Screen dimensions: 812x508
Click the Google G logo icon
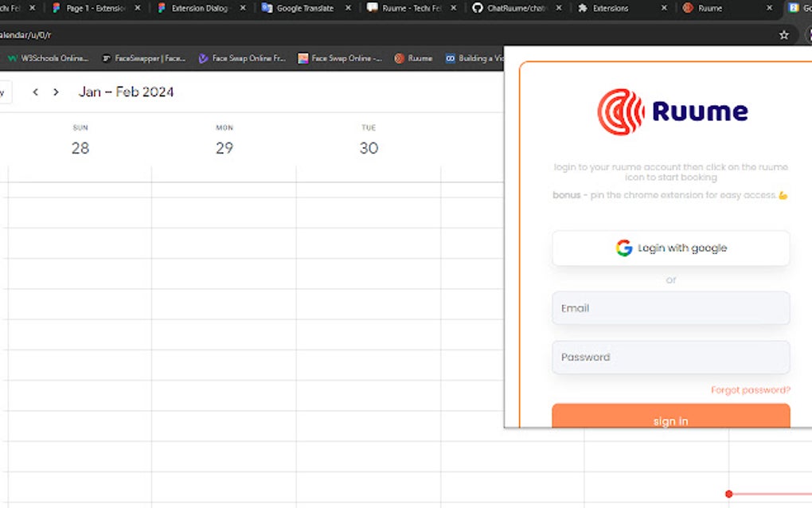pyautogui.click(x=624, y=248)
